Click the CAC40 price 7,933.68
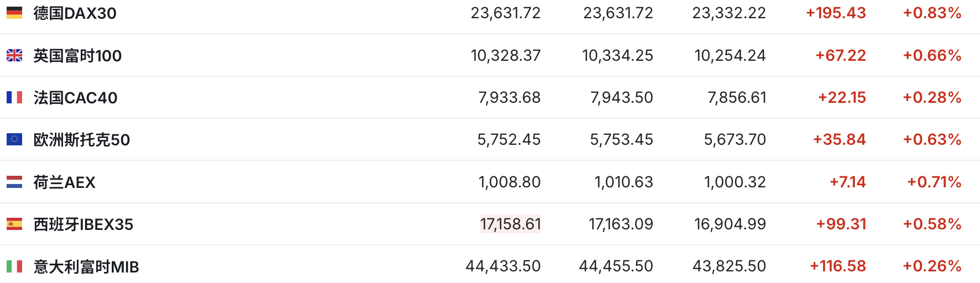Image resolution: width=980 pixels, height=283 pixels. 509,97
